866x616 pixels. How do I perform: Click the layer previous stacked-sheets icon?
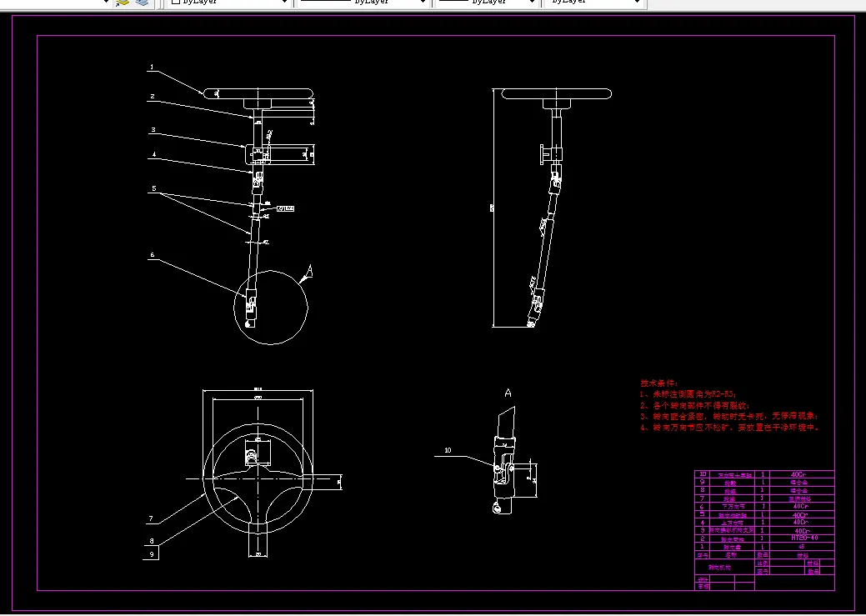pyautogui.click(x=142, y=3)
